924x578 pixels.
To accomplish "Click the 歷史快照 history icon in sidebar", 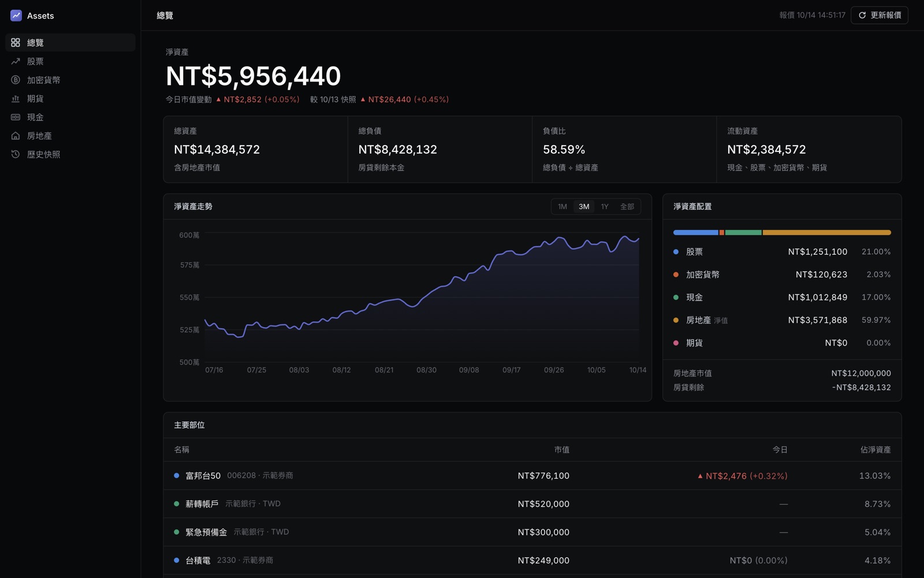I will click(x=16, y=154).
